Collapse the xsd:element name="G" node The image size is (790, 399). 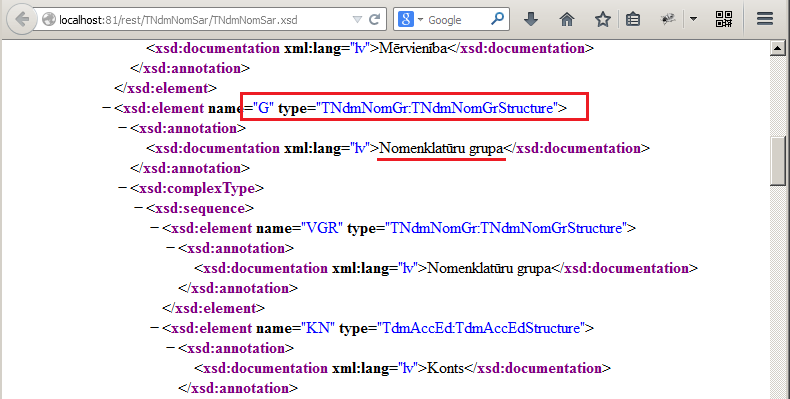coord(106,108)
